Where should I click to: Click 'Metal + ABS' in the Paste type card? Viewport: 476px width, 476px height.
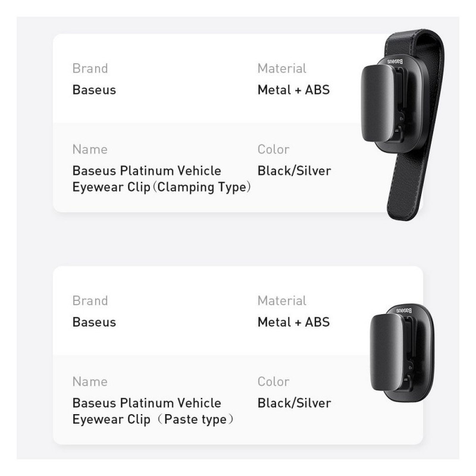[293, 322]
